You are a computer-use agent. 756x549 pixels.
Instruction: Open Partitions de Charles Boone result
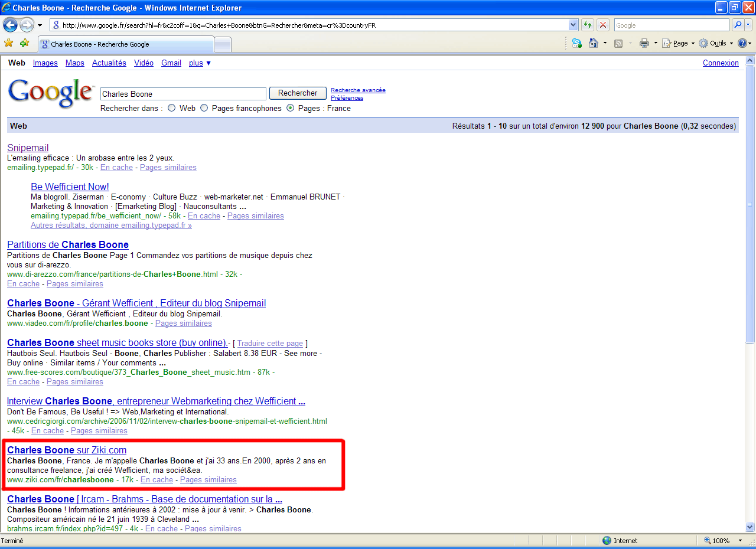tap(68, 244)
